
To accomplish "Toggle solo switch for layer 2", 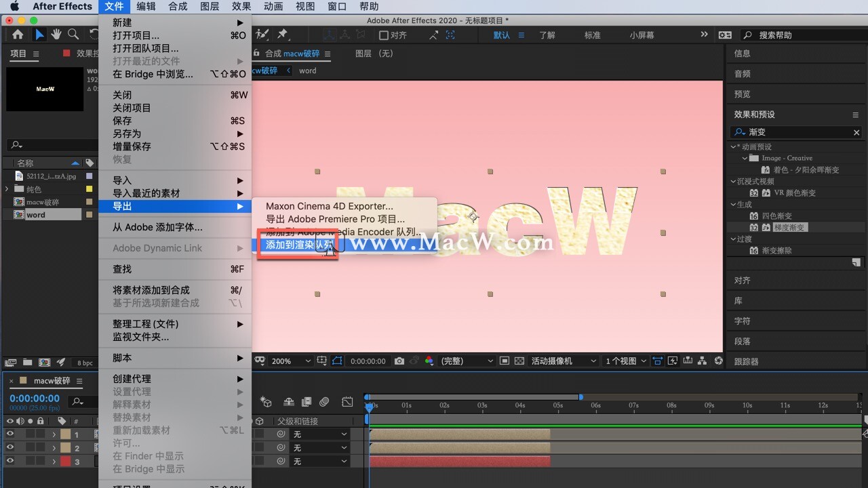I will tap(31, 447).
